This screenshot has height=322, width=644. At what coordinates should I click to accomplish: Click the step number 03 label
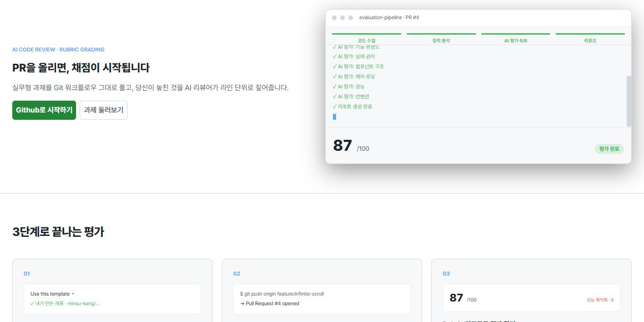[446, 274]
